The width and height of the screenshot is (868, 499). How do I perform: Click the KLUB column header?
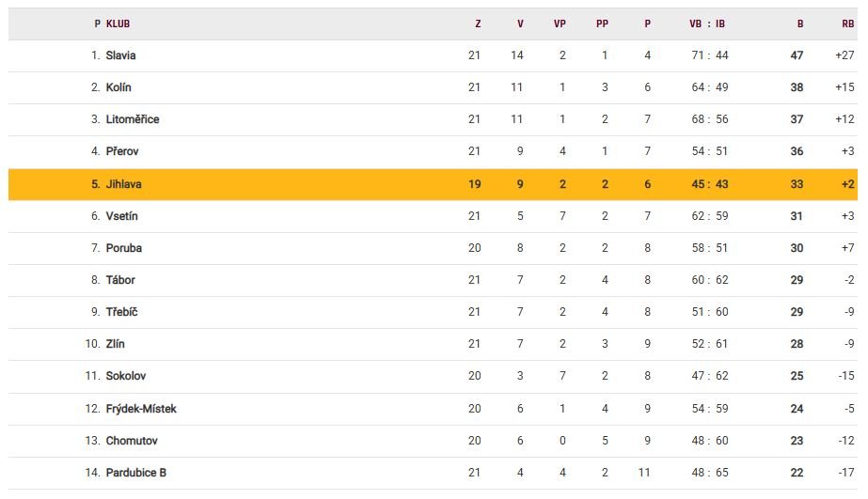pos(118,24)
